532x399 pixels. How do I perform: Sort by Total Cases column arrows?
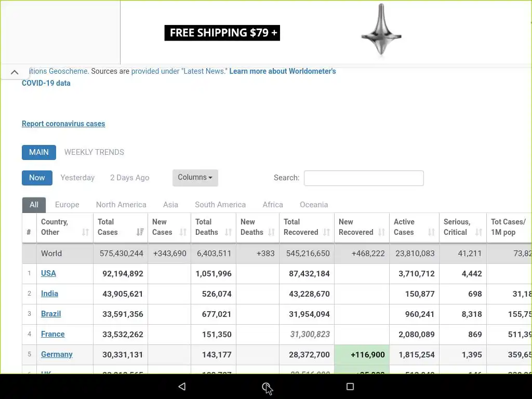[x=140, y=232]
